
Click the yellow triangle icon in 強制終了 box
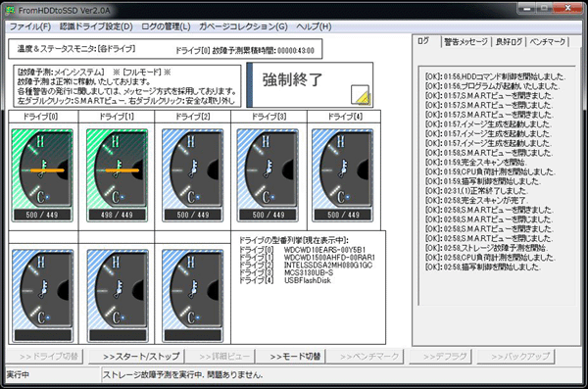pos(361,95)
